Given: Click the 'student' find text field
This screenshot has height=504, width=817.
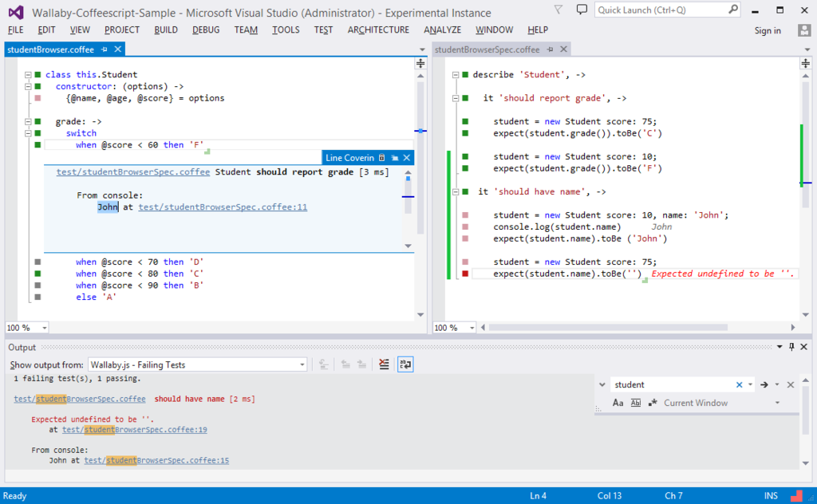Looking at the screenshot, I should click(x=673, y=384).
